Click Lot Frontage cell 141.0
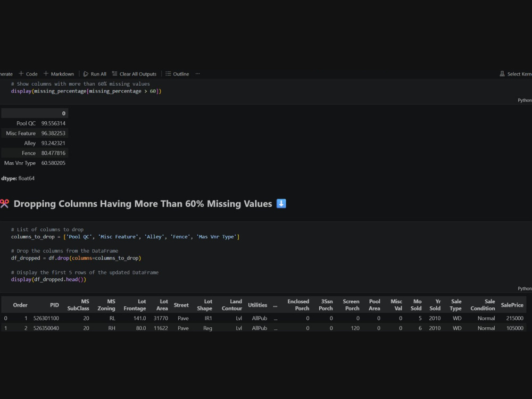This screenshot has height=399, width=532. tap(139, 318)
